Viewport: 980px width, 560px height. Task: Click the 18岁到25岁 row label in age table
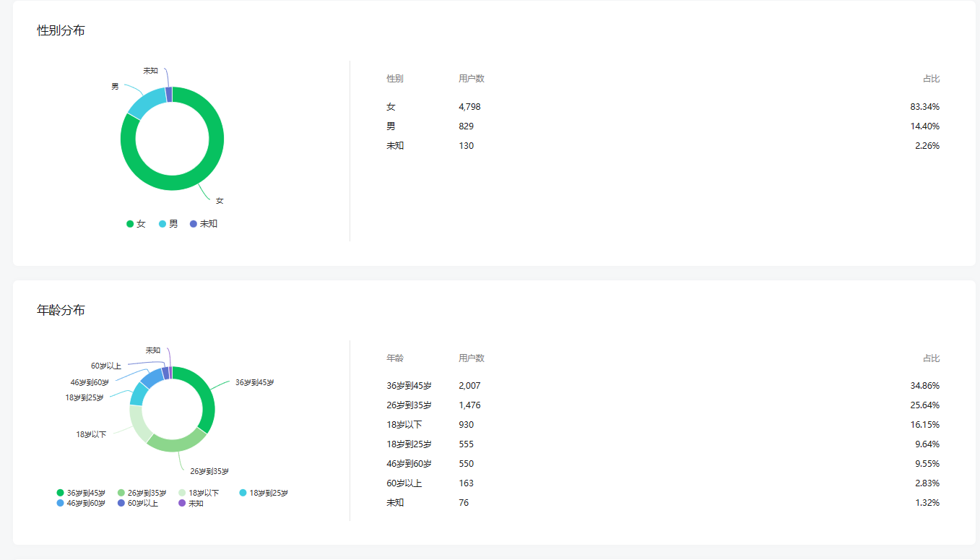[x=409, y=444]
